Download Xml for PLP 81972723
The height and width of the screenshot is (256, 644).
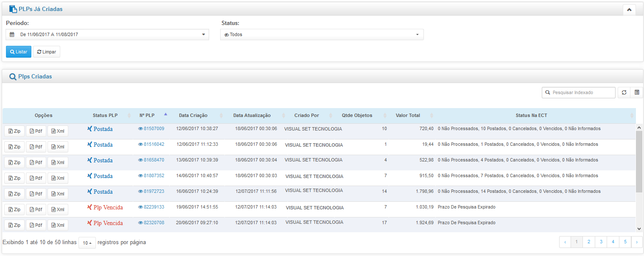click(58, 194)
